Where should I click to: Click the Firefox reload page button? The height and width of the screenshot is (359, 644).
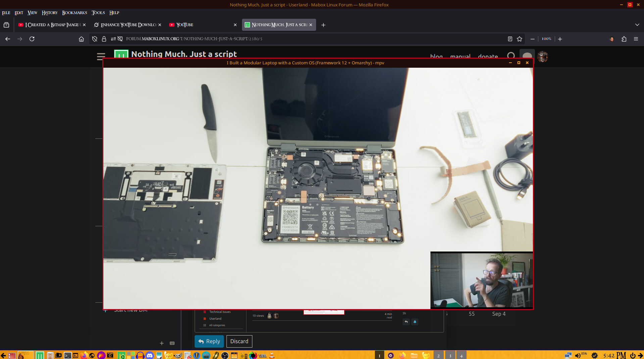coord(32,39)
